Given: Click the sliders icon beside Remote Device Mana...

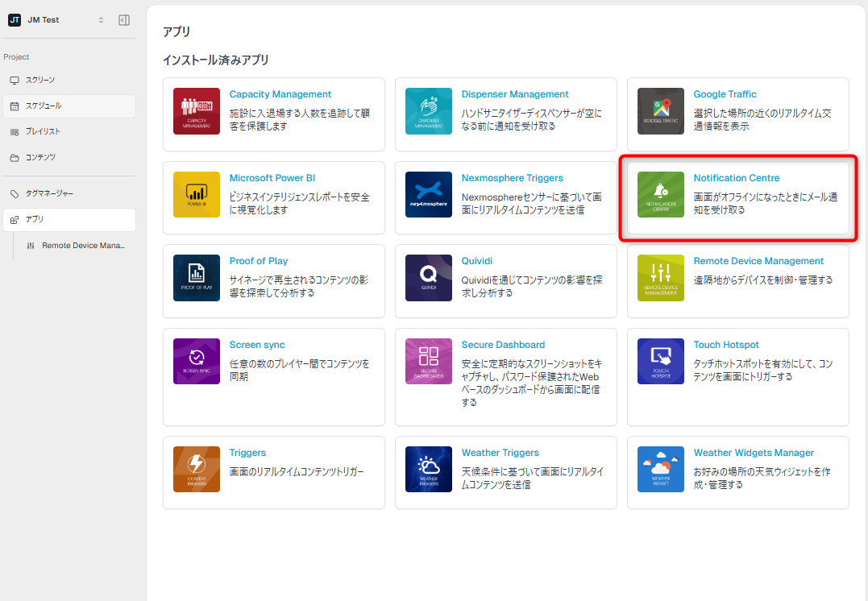Looking at the screenshot, I should coord(31,246).
